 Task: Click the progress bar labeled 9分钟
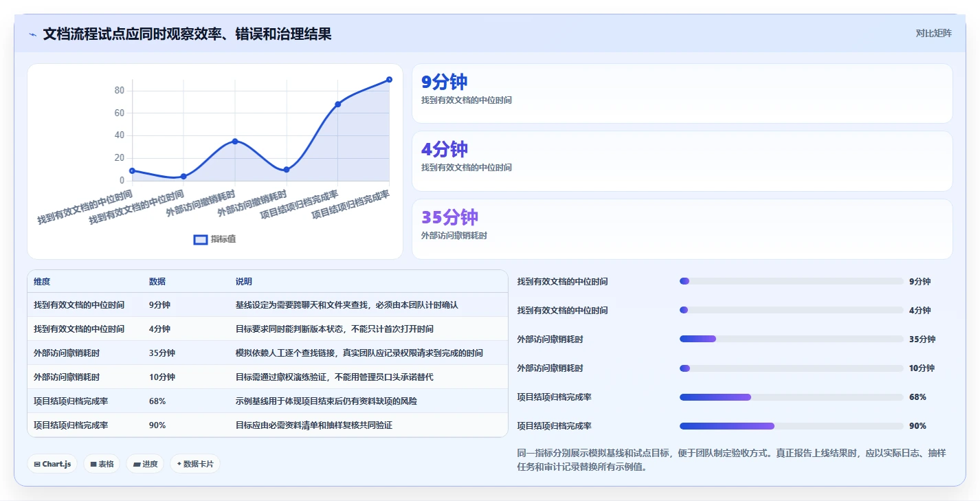coord(791,281)
